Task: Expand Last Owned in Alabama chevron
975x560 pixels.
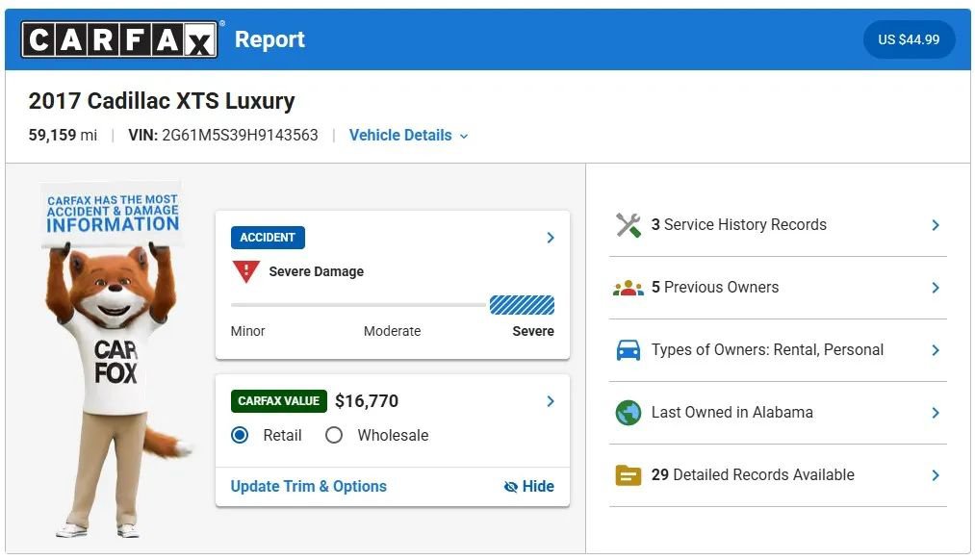Action: [x=936, y=413]
